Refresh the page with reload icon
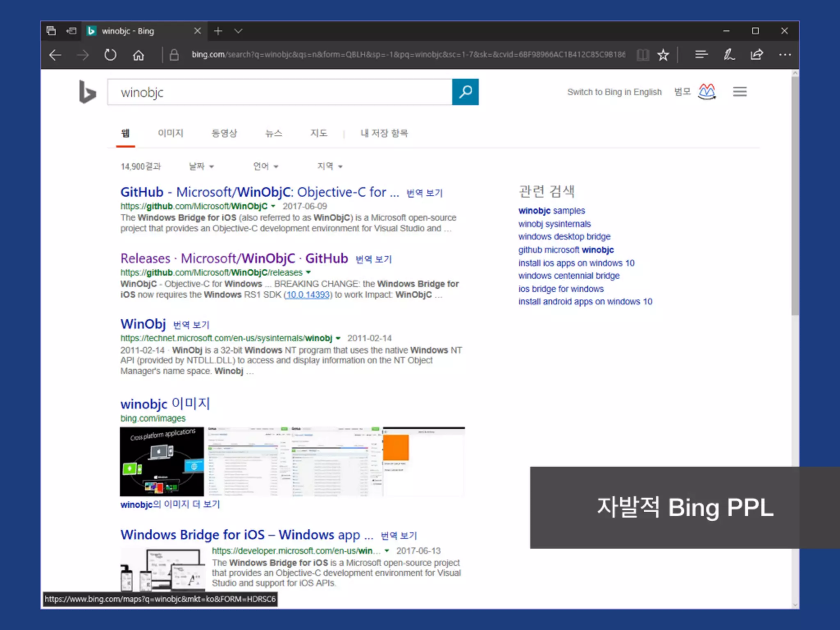The height and width of the screenshot is (630, 840). (x=110, y=55)
